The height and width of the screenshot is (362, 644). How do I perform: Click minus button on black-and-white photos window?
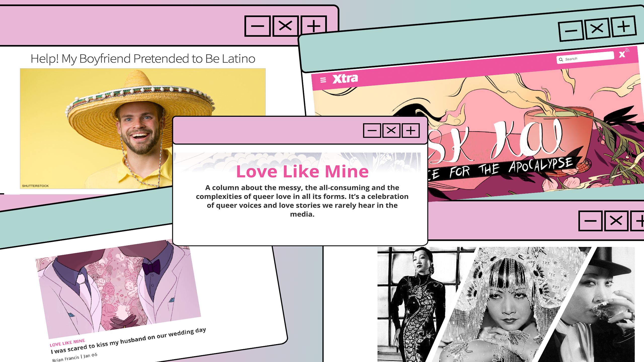[590, 221]
